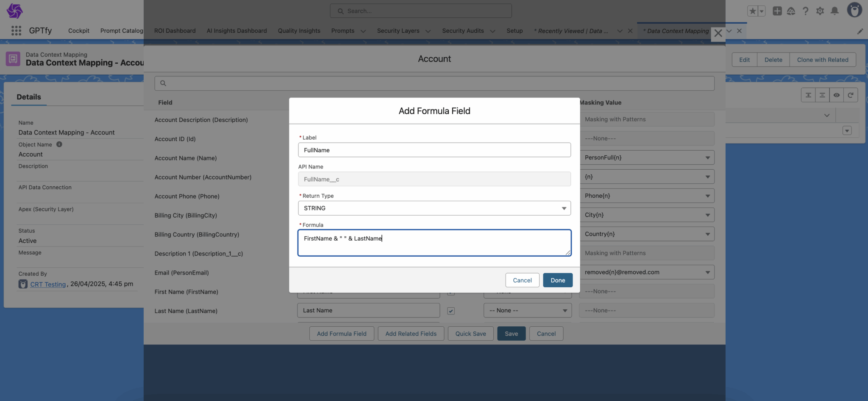Click the user avatar profile icon
Screen dimensions: 868x401
click(x=854, y=10)
